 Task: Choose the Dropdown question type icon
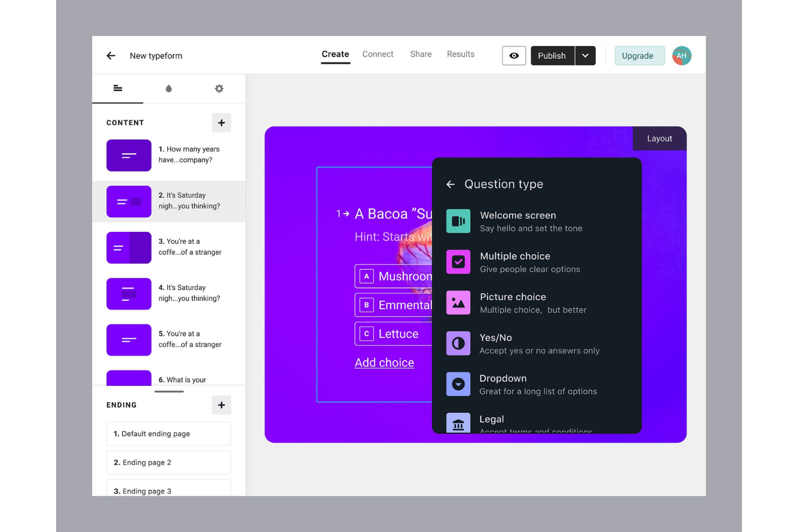click(458, 384)
